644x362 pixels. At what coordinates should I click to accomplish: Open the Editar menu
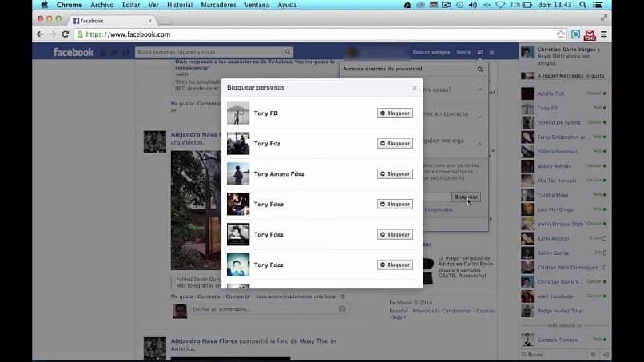131,5
